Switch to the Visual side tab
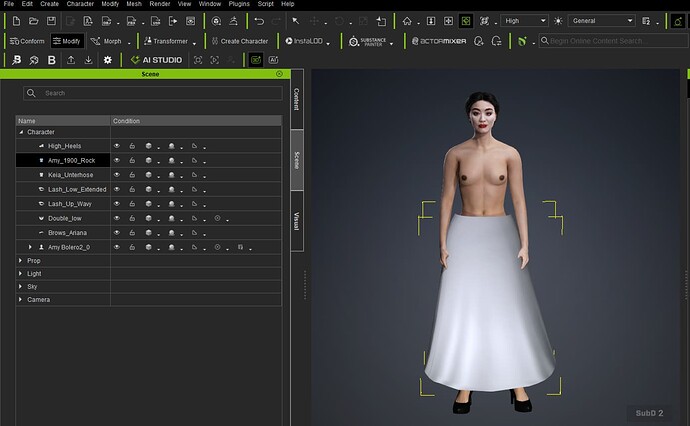The height and width of the screenshot is (426, 690). (x=297, y=221)
